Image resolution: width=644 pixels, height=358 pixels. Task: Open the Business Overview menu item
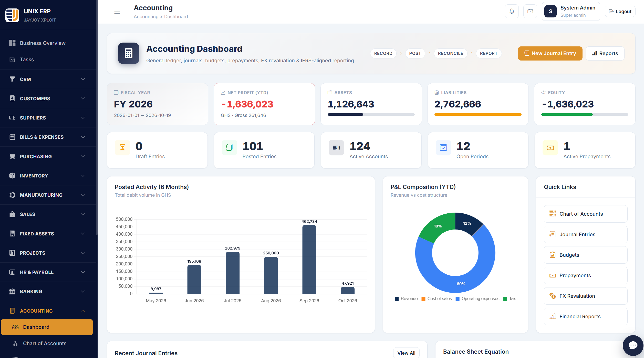47,43
